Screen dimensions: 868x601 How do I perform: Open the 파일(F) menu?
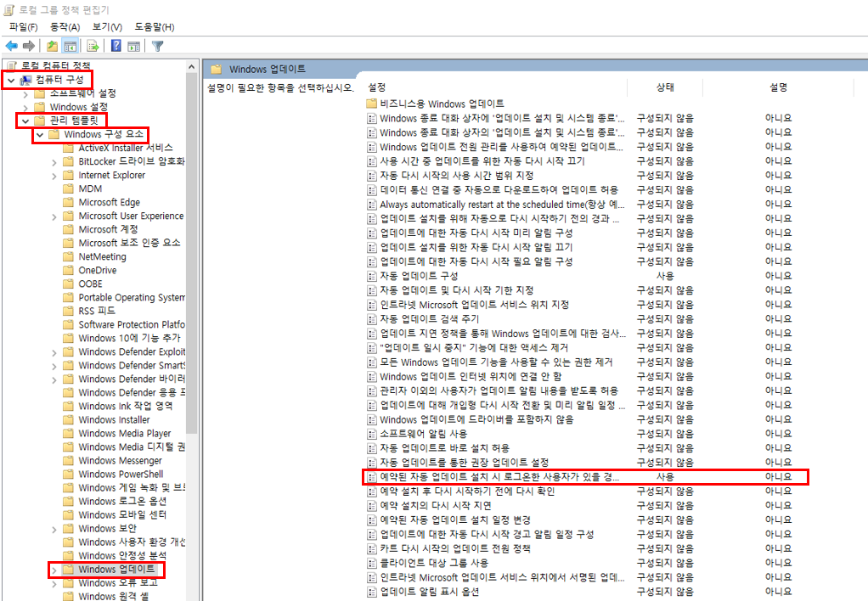coord(23,26)
